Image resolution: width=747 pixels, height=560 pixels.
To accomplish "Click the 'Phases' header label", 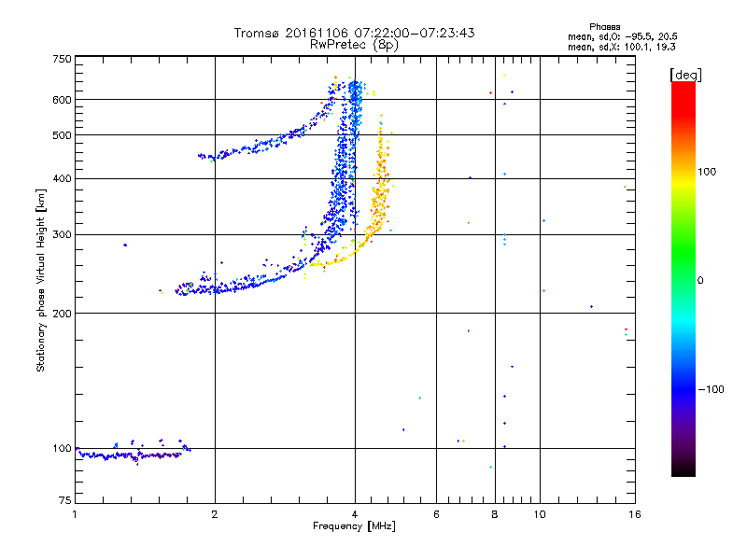I will click(604, 27).
